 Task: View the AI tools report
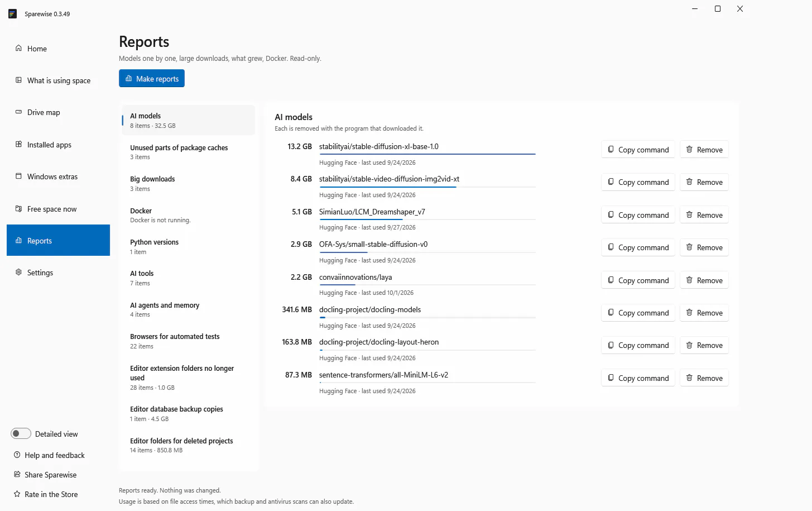point(189,278)
